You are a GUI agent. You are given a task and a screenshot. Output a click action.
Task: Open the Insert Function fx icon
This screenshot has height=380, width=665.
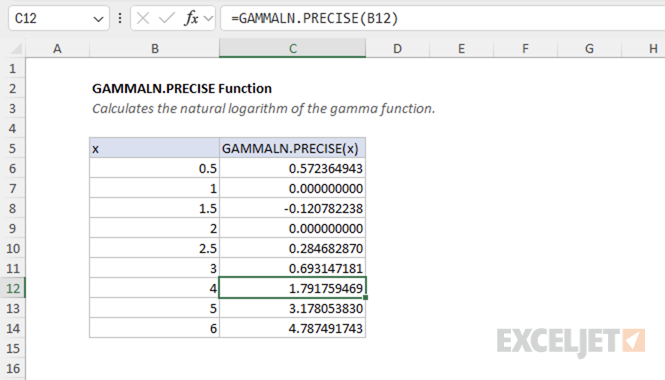click(191, 18)
